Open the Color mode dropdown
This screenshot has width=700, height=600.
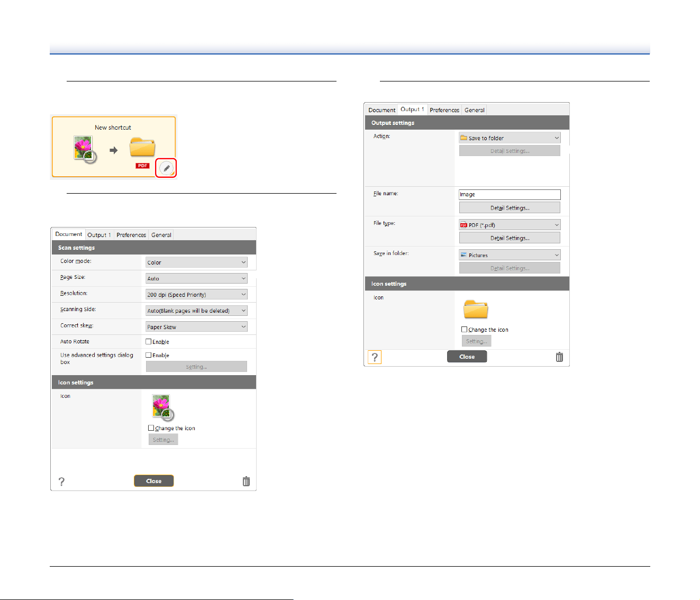click(196, 262)
